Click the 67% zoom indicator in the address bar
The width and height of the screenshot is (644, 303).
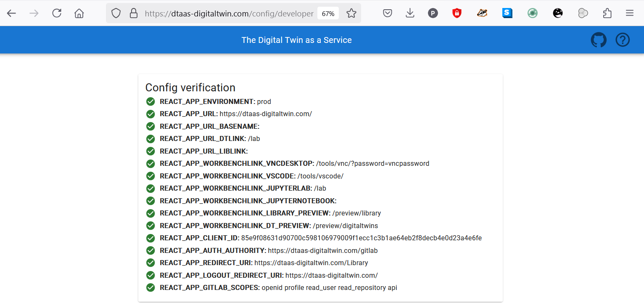[x=328, y=13]
